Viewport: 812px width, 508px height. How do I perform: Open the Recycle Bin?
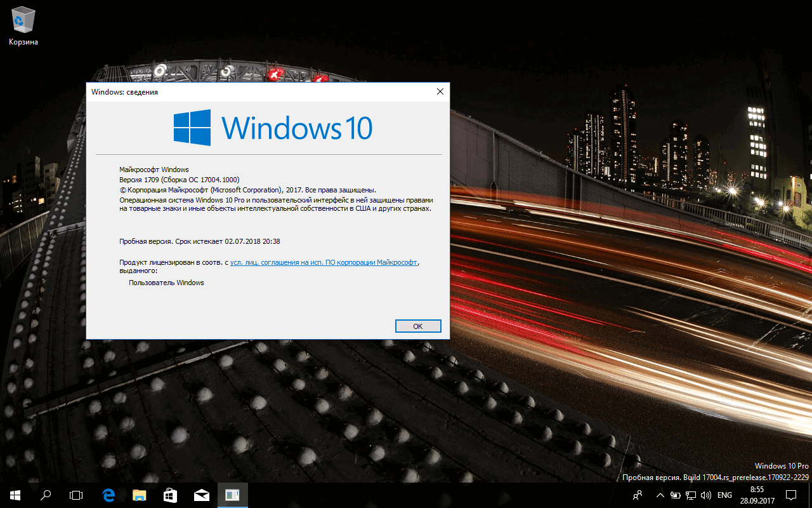[x=23, y=19]
